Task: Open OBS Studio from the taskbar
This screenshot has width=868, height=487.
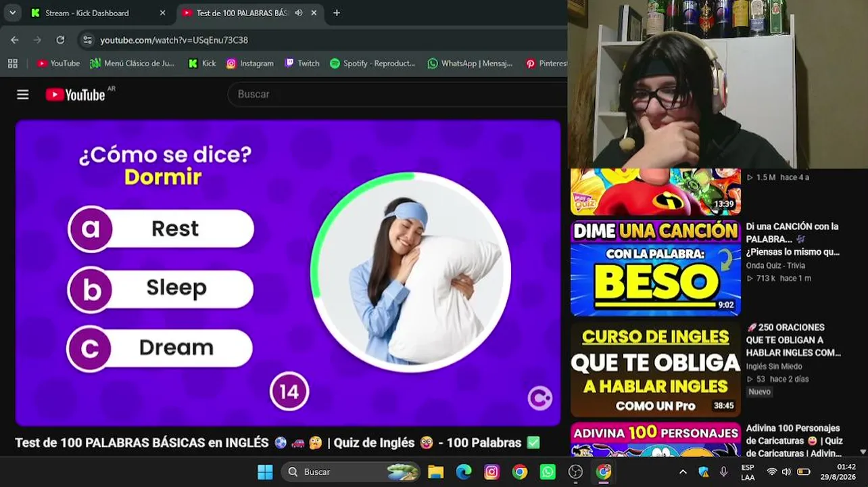Action: pyautogui.click(x=576, y=471)
